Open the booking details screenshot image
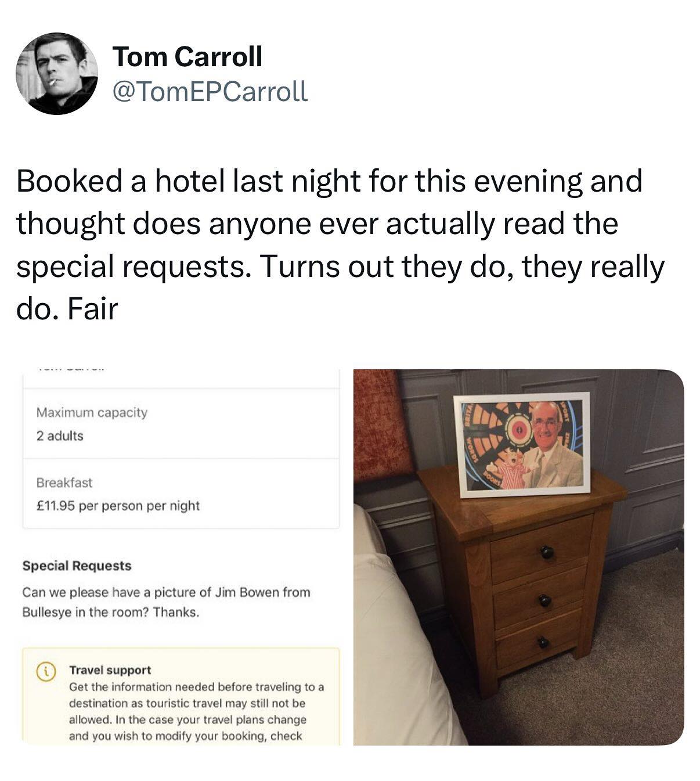Image resolution: width=700 pixels, height=781 pixels. pyautogui.click(x=181, y=556)
